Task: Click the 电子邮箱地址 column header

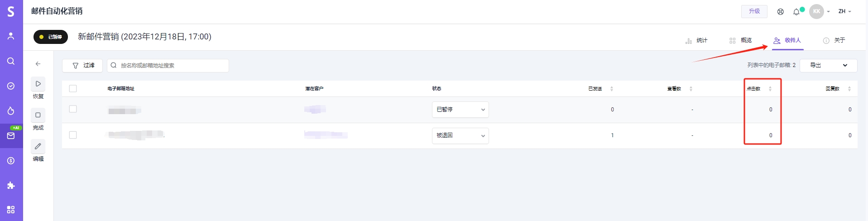Action: coord(121,89)
